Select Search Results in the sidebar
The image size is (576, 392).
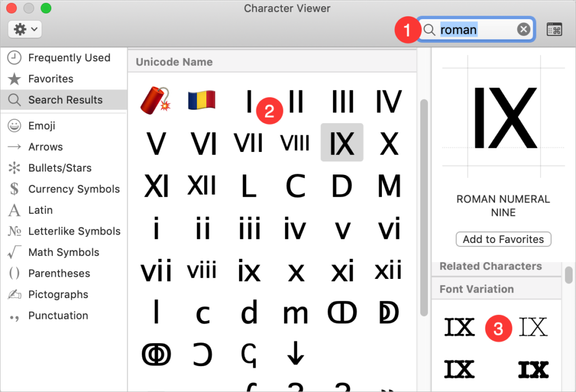[64, 100]
